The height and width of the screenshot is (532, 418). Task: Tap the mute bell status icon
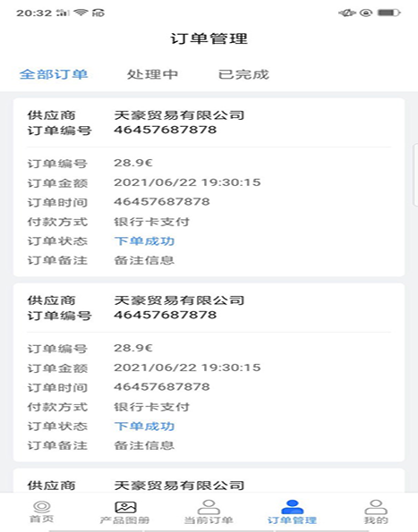tap(347, 13)
